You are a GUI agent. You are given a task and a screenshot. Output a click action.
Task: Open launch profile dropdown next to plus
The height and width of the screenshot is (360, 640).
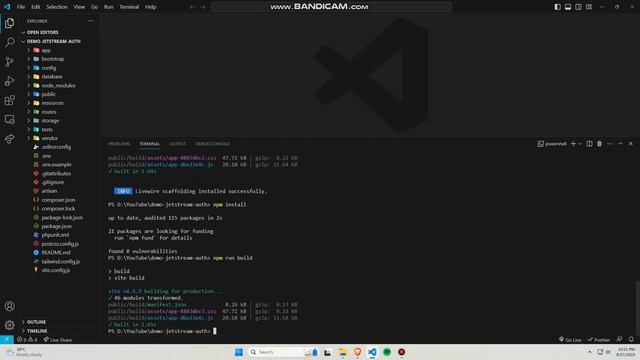pyautogui.click(x=580, y=144)
